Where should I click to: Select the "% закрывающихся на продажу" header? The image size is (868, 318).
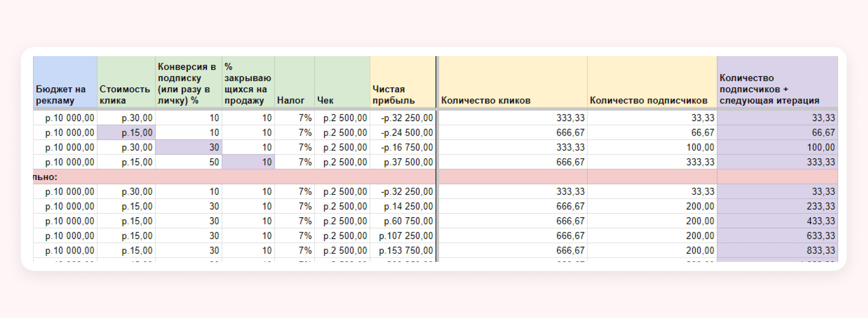click(x=248, y=82)
